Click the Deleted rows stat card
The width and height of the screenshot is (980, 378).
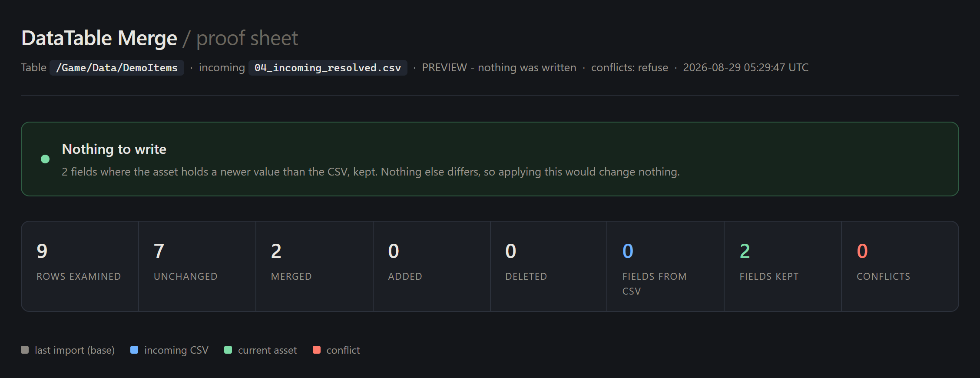[x=549, y=266]
